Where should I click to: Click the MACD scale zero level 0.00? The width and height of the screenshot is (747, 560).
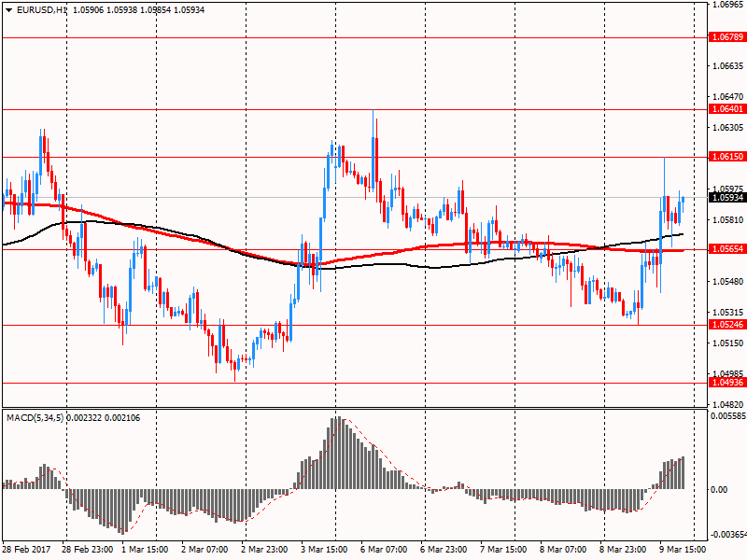[719, 489]
